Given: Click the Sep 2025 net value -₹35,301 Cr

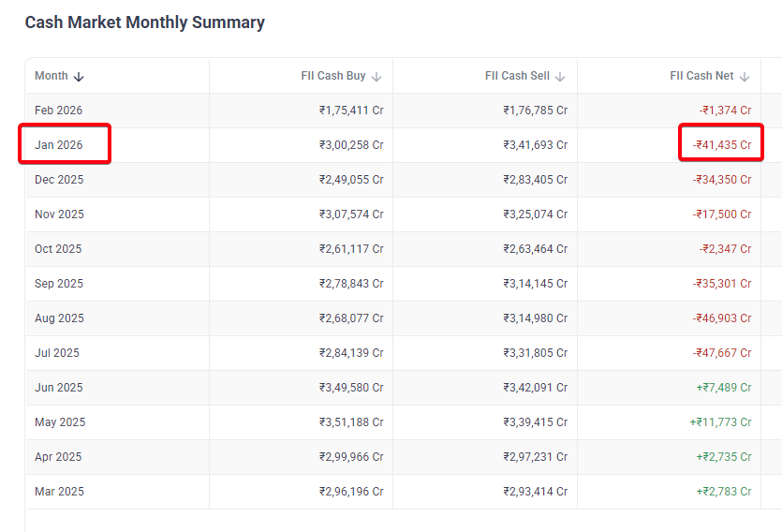Looking at the screenshot, I should [x=722, y=284].
